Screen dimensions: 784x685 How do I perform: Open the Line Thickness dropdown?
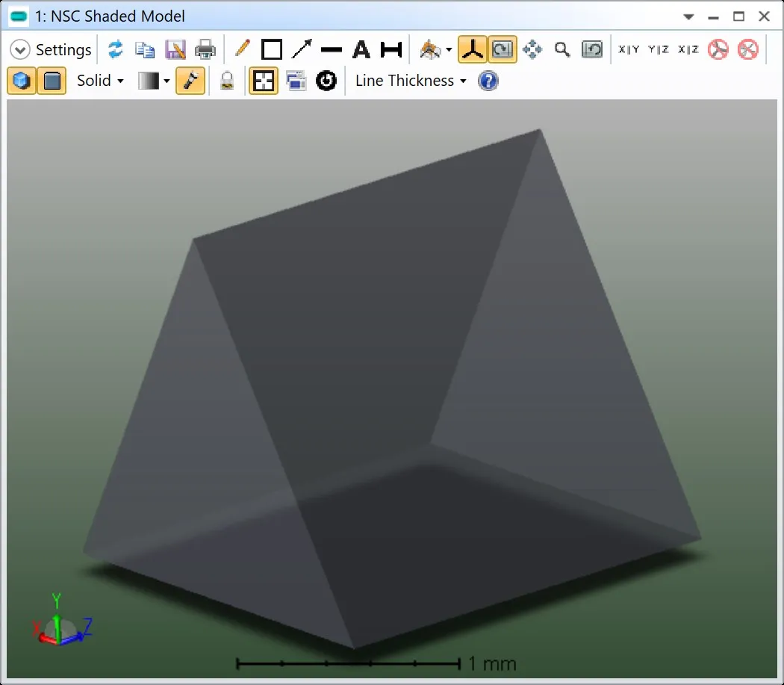coord(410,81)
